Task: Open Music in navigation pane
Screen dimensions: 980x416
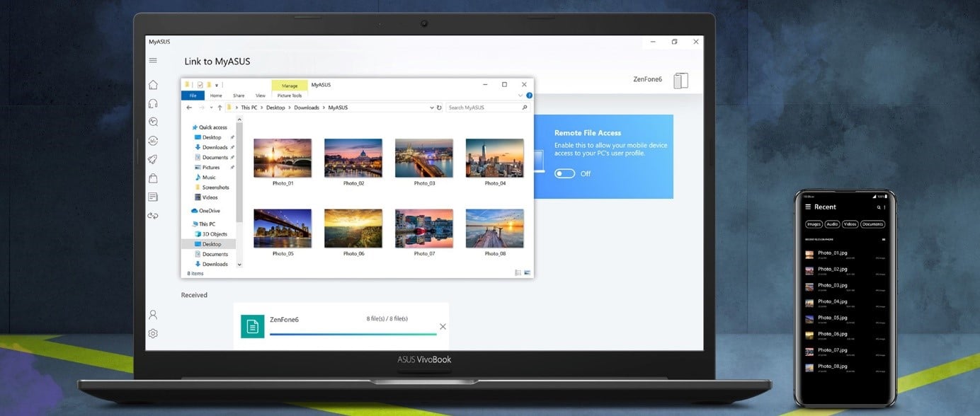Action: pyautogui.click(x=205, y=178)
